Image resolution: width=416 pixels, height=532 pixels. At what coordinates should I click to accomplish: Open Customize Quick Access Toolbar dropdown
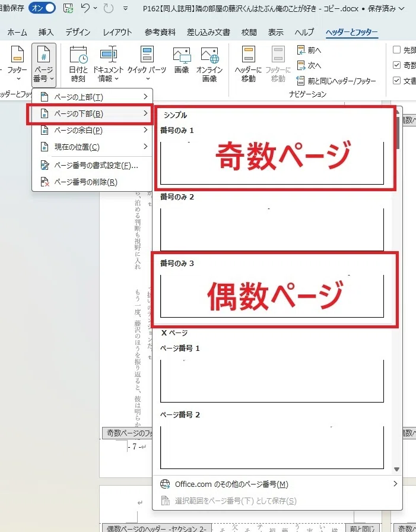(x=125, y=8)
